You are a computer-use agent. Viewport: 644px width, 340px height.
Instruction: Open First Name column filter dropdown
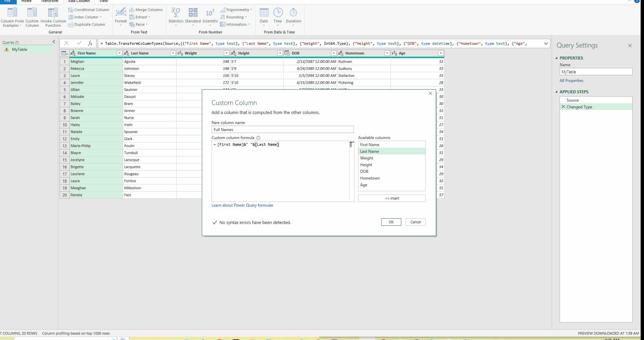pyautogui.click(x=119, y=53)
